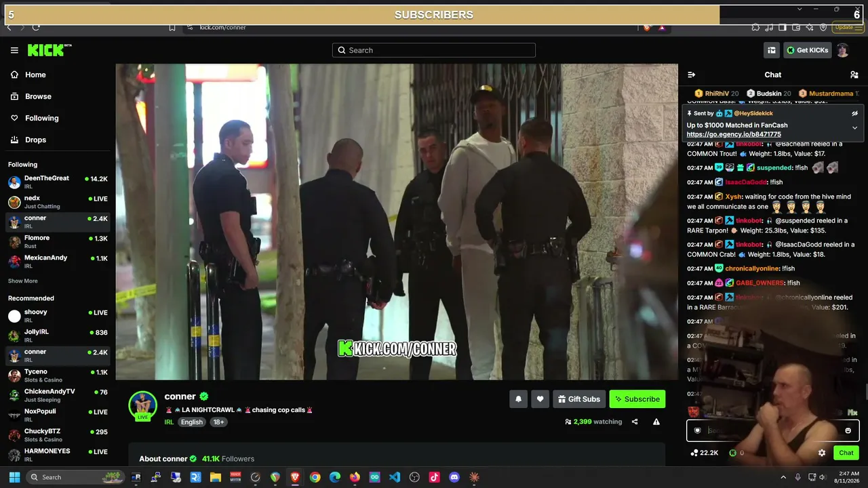
Task: Open ChickenAndyTV's channel
Action: [58, 395]
